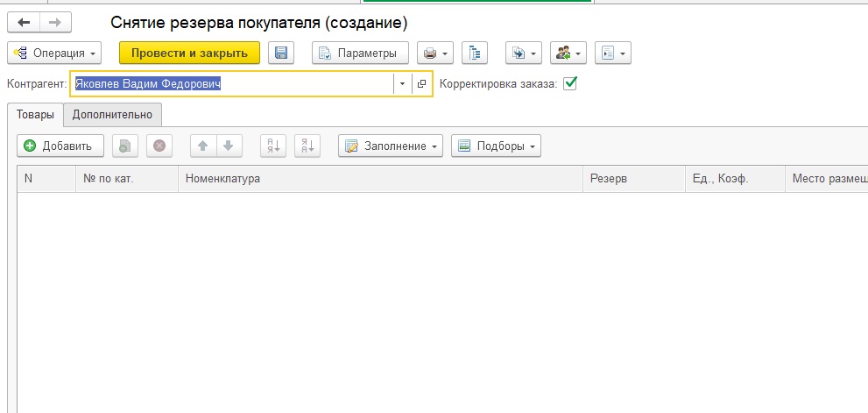Delete row with the cross icon

click(159, 146)
